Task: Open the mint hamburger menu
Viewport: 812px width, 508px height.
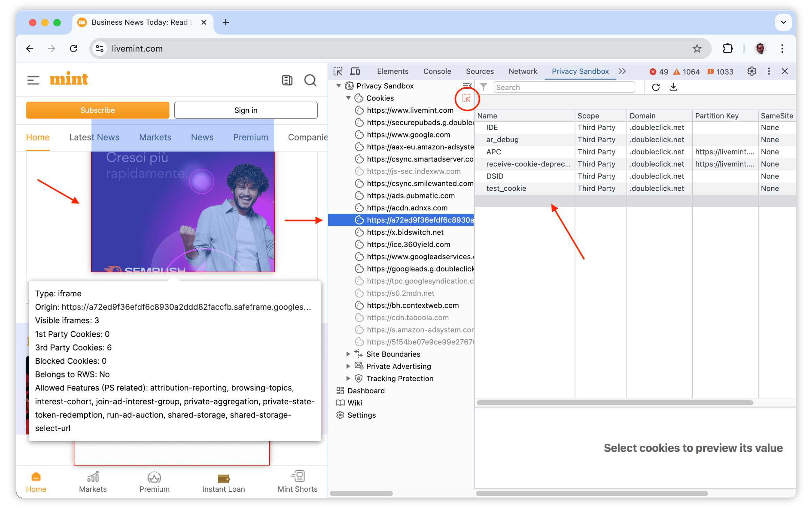Action: (x=33, y=80)
